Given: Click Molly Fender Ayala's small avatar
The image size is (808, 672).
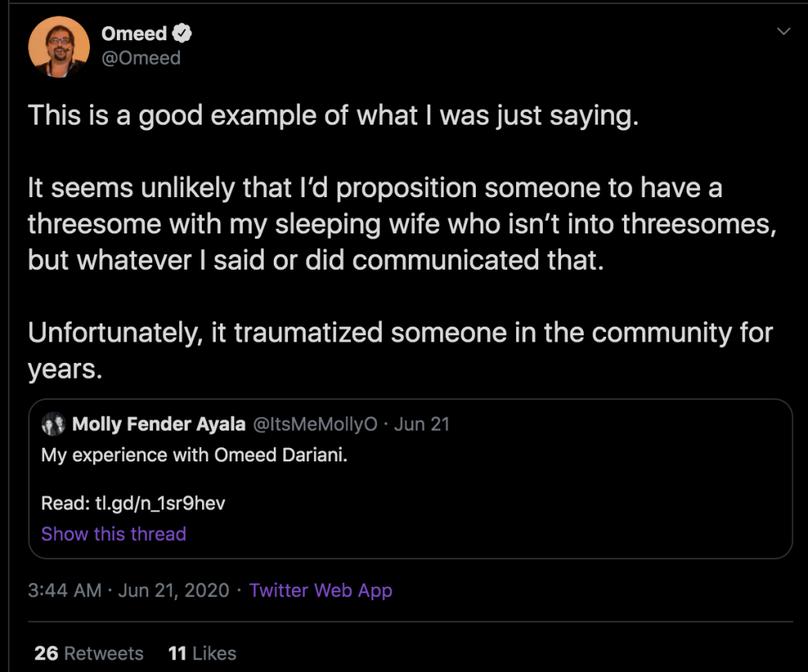Looking at the screenshot, I should point(53,424).
